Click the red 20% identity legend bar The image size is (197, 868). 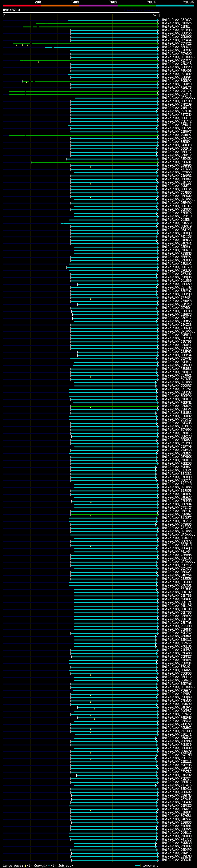pos(22,6)
